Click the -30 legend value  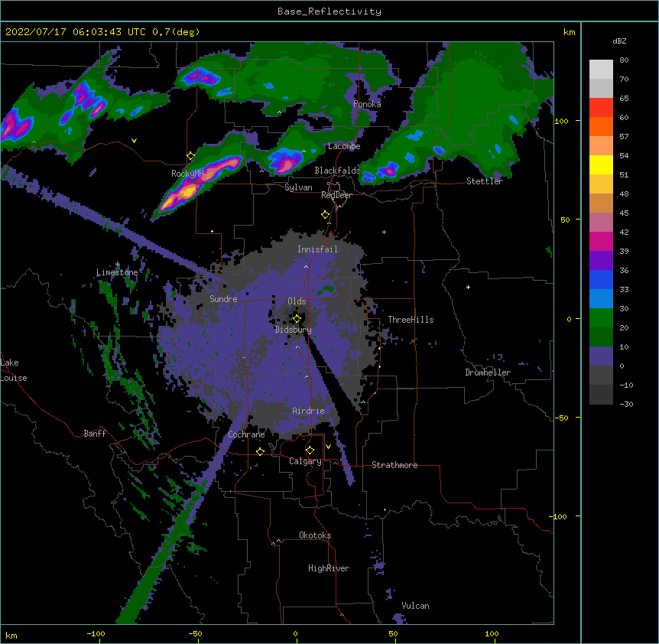[x=626, y=404]
